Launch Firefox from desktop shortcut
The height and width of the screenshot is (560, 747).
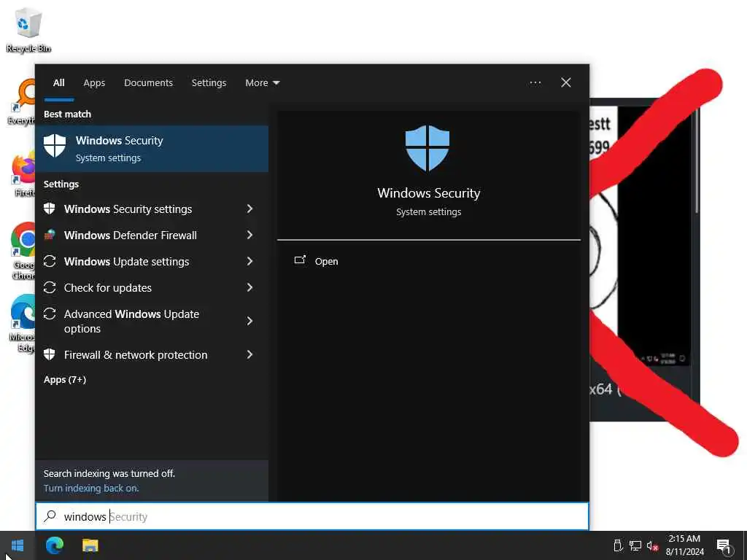[23, 174]
